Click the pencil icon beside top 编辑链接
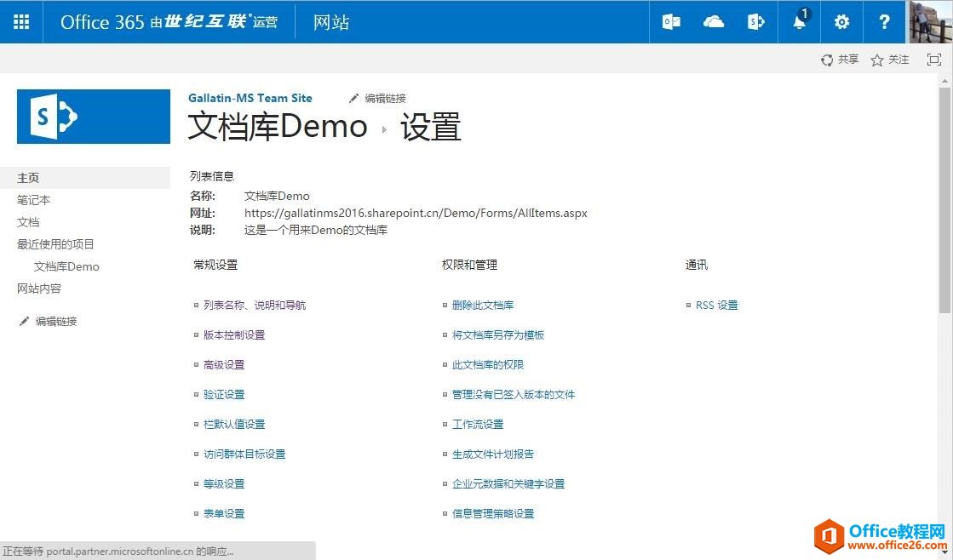Viewport: 953px width, 560px height. [353, 99]
